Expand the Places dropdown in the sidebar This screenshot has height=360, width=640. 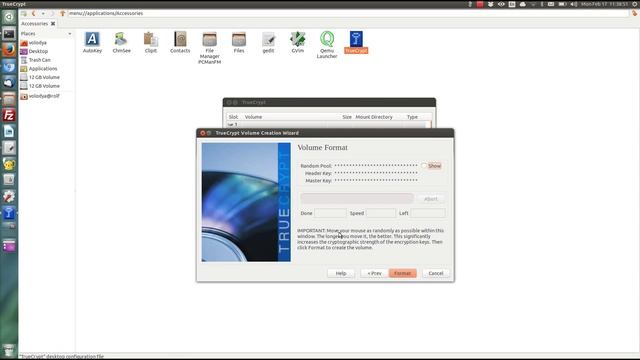click(69, 34)
